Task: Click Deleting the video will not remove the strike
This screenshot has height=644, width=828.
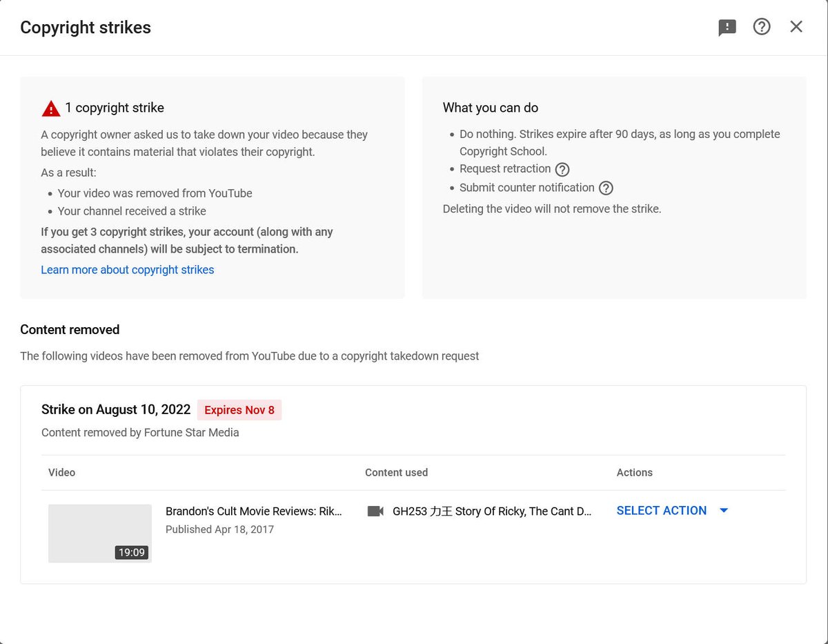Action: tap(552, 208)
